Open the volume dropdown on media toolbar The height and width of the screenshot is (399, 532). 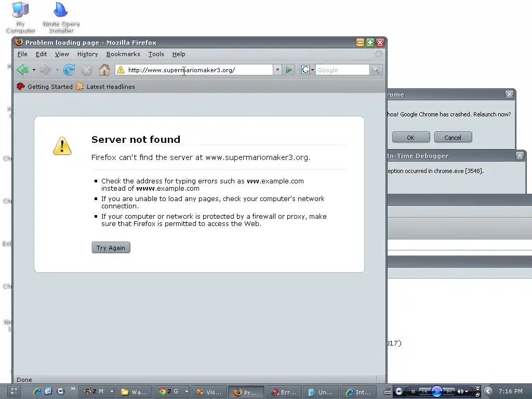(x=467, y=392)
